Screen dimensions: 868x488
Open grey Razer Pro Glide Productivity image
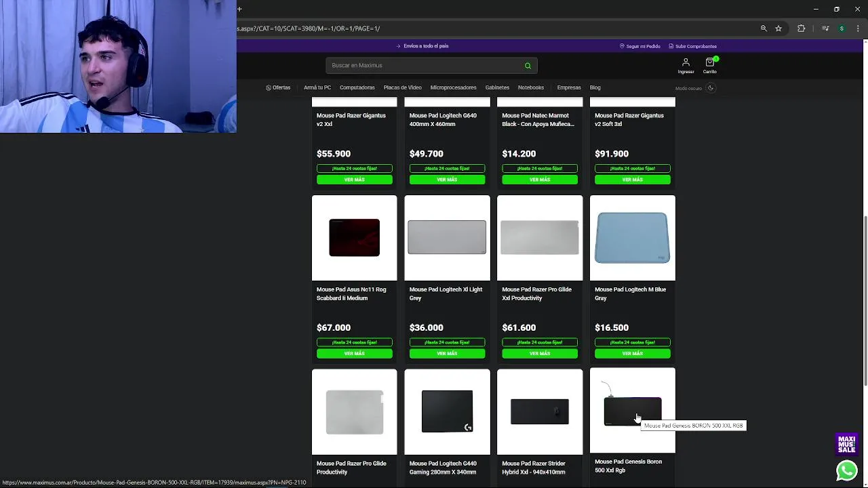click(x=355, y=412)
